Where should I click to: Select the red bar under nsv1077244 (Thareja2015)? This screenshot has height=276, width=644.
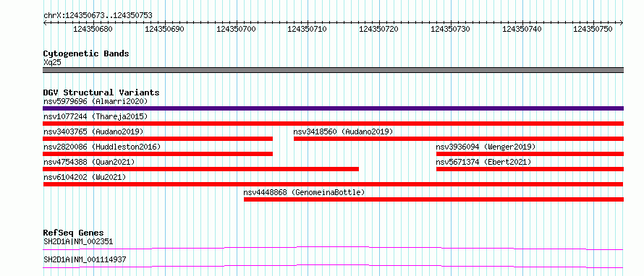point(333,124)
